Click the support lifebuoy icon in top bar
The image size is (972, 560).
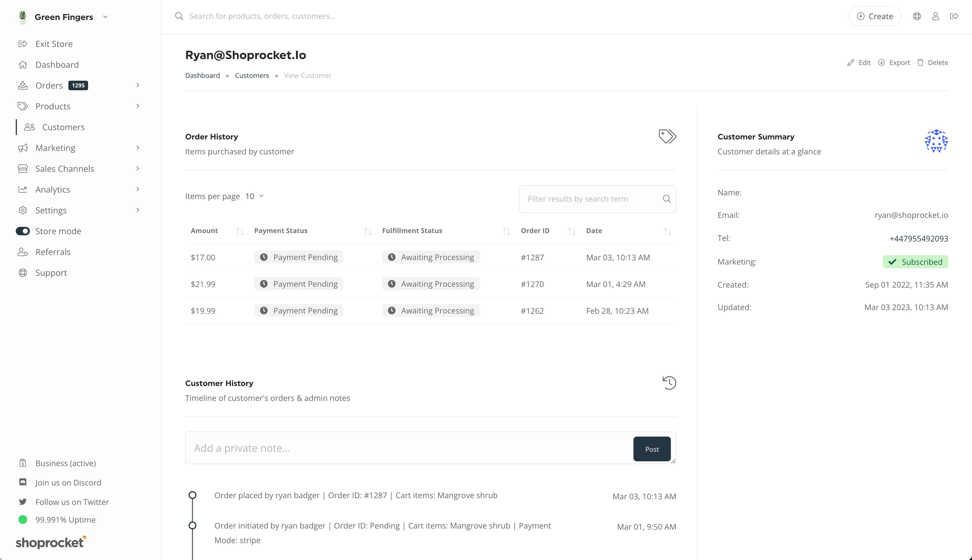click(x=917, y=16)
